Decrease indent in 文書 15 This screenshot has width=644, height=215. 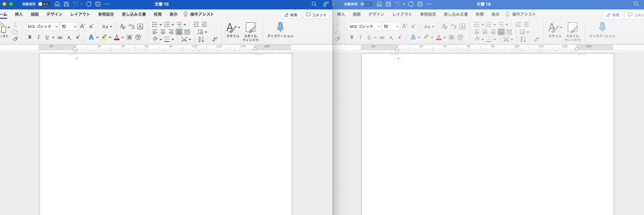[196, 25]
